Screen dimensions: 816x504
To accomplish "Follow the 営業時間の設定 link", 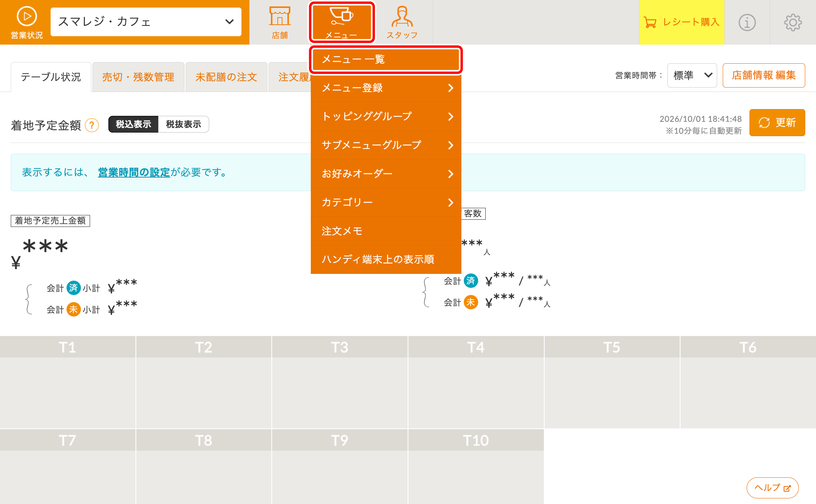I will coord(134,172).
